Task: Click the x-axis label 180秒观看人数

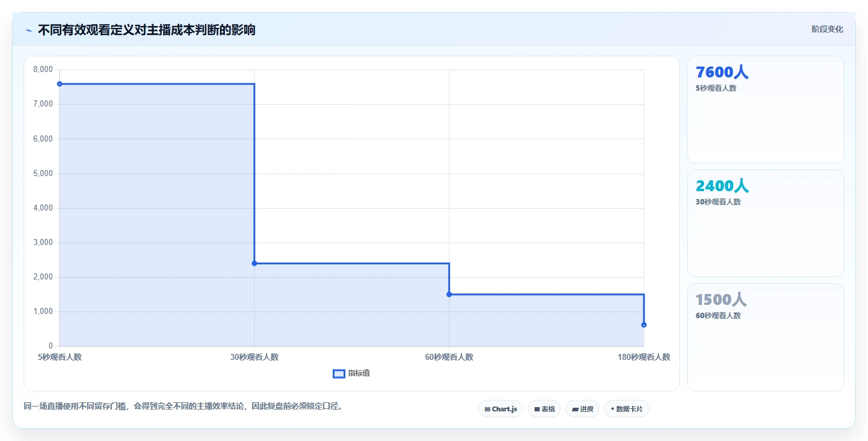Action: [x=644, y=357]
